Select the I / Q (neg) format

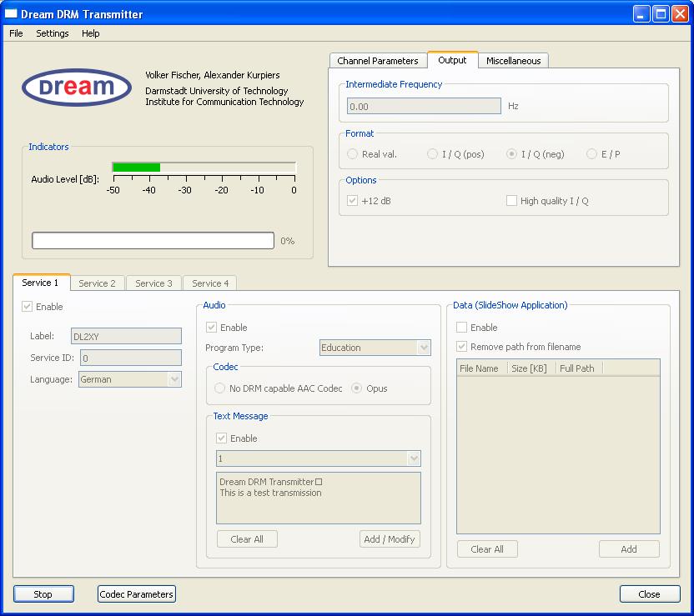(x=511, y=154)
